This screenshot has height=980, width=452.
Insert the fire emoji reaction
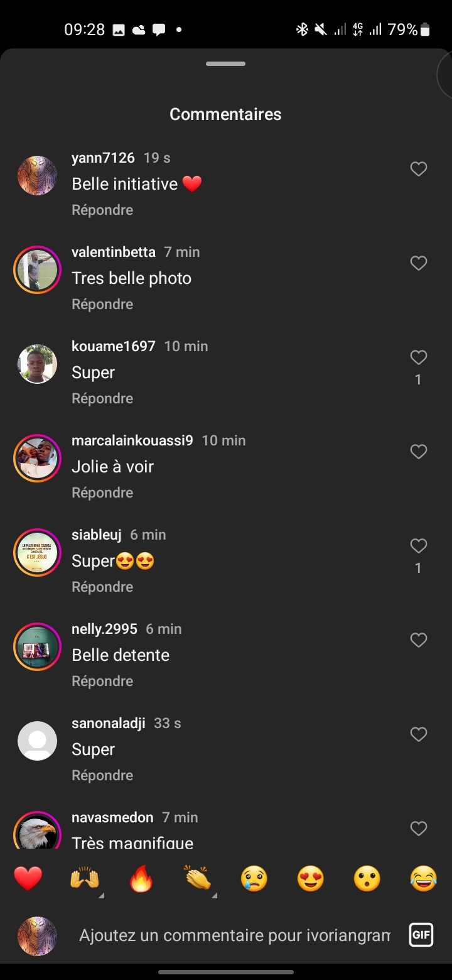click(x=141, y=878)
